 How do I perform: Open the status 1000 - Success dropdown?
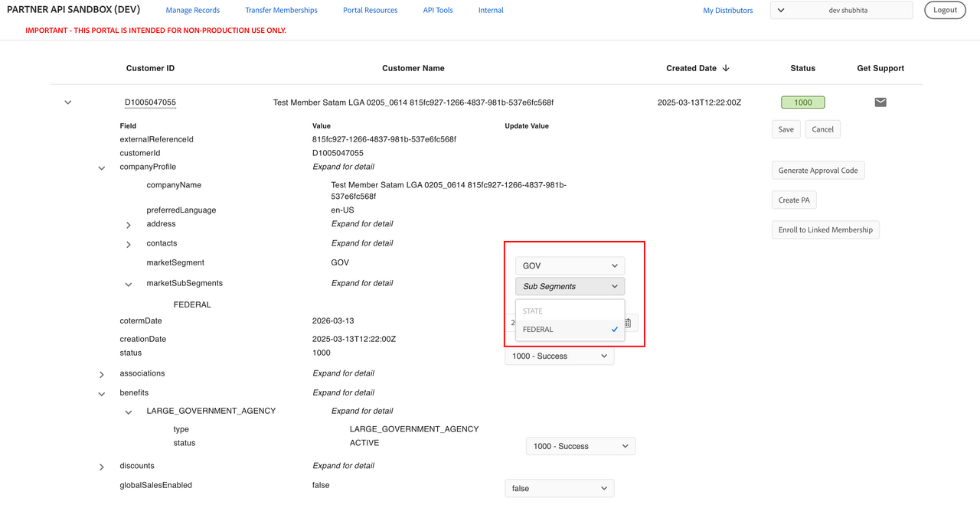tap(559, 356)
